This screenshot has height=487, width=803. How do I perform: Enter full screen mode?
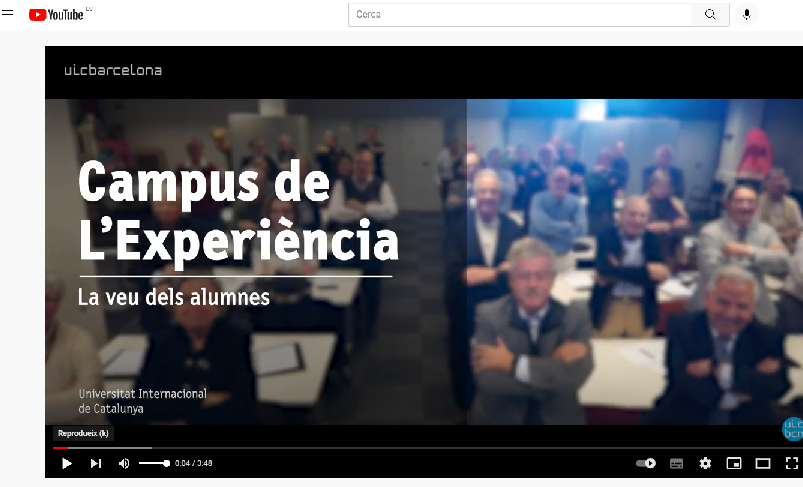(x=791, y=463)
